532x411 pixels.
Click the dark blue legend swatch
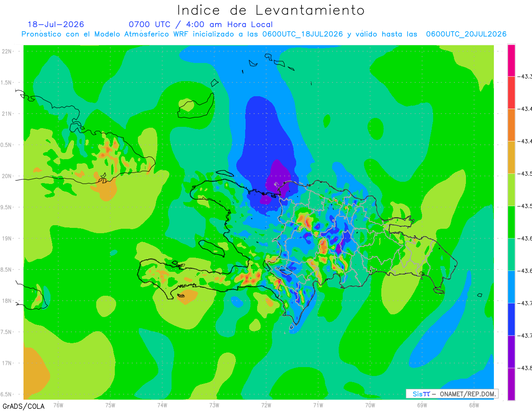pos(511,319)
